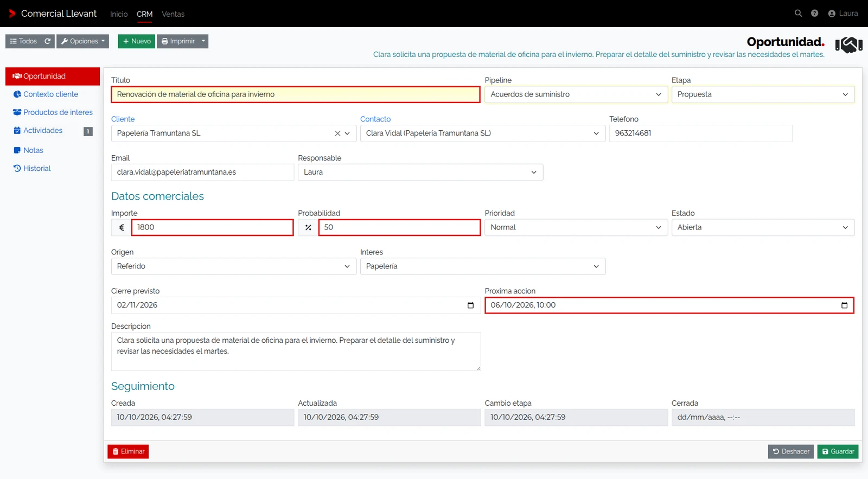Select the CRM menu
This screenshot has width=868, height=479.
145,14
